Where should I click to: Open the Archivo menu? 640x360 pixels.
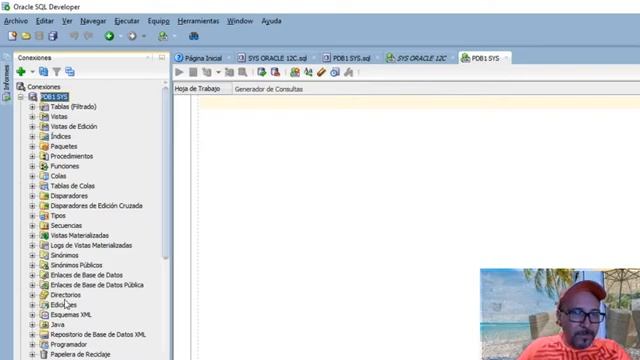(16, 21)
